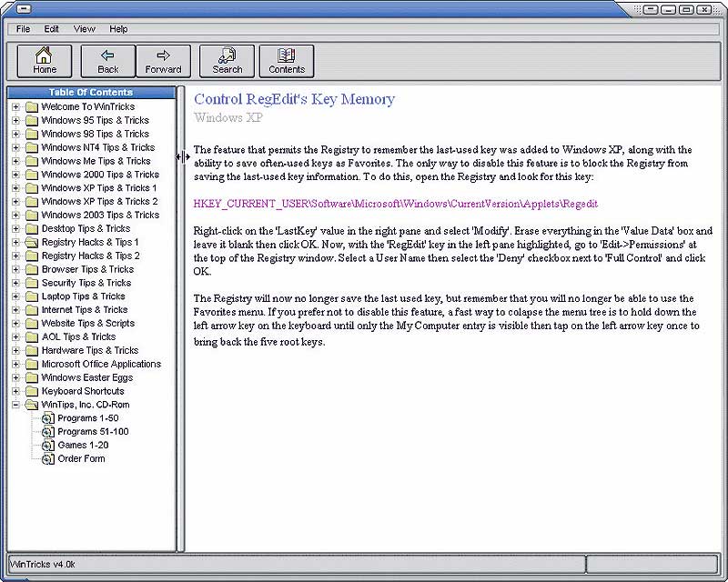The width and height of the screenshot is (728, 582).
Task: Click the pane splitter between contents and article
Action: [x=181, y=318]
